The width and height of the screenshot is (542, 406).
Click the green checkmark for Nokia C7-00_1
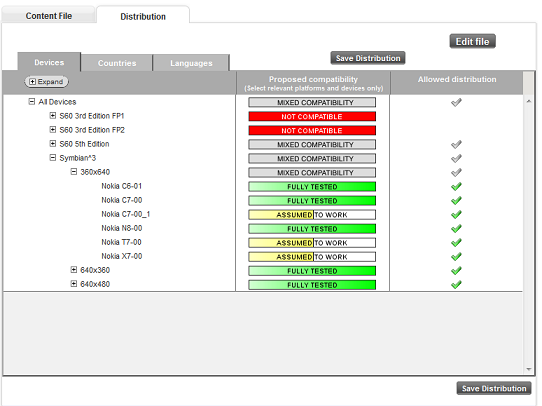(x=456, y=215)
